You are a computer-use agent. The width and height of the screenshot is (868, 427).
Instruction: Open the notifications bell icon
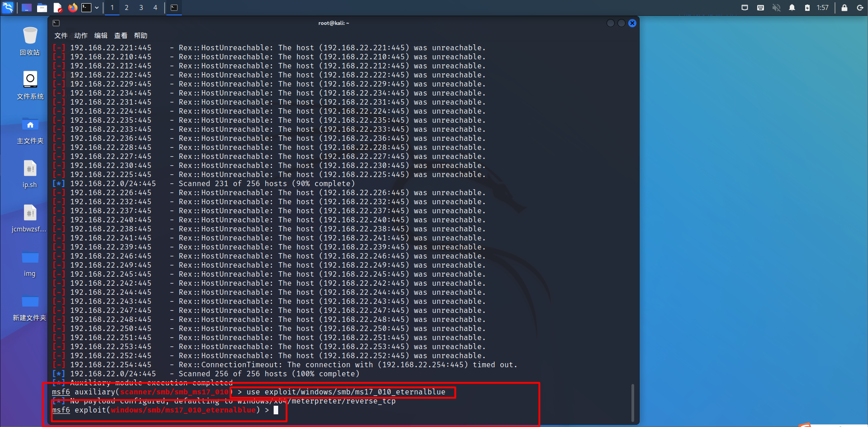tap(792, 8)
